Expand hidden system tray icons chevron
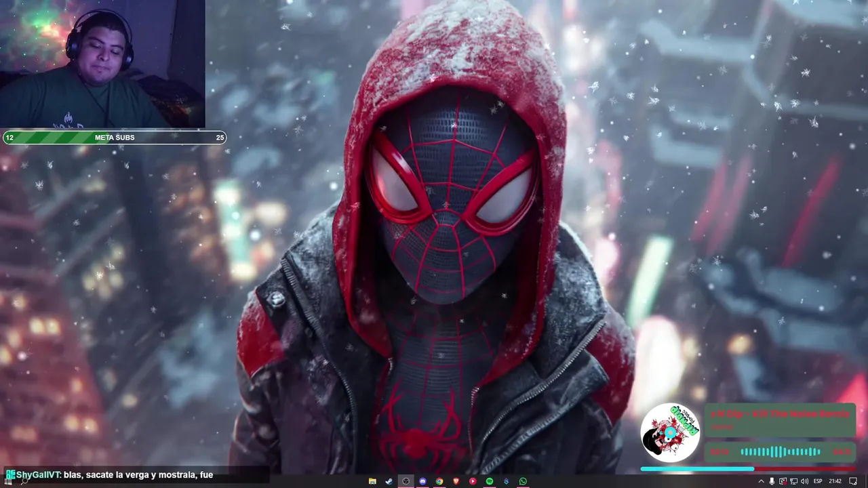The image size is (868, 488). click(761, 481)
